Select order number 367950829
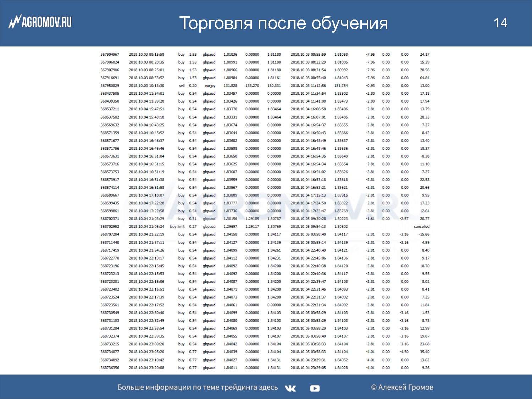The width and height of the screenshot is (532, 399). click(110, 85)
